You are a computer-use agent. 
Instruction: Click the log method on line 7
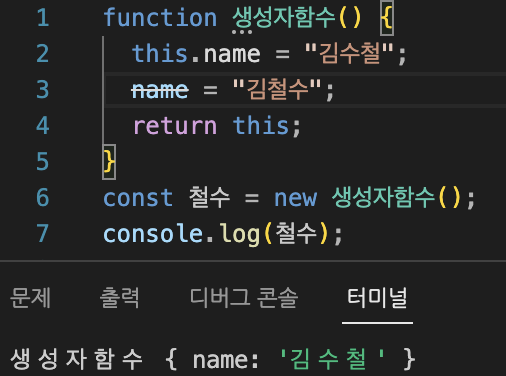[240, 234]
